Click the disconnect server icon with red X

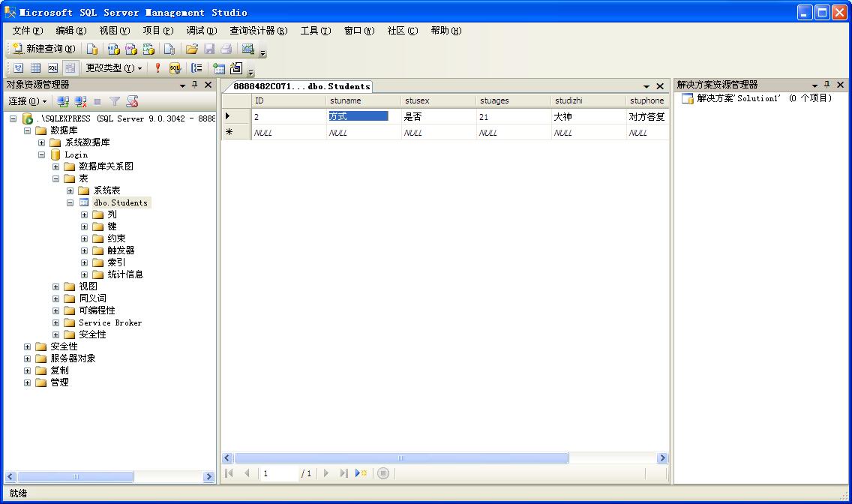pyautogui.click(x=80, y=101)
